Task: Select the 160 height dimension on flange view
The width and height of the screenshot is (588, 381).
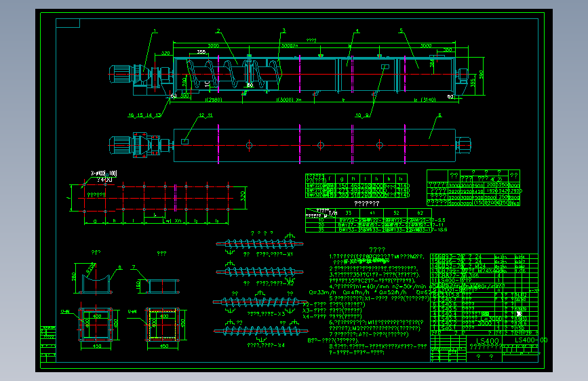Action: pos(138,286)
